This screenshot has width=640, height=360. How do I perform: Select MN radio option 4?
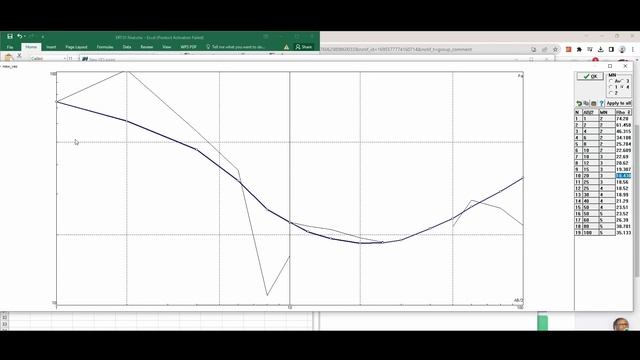pos(625,87)
